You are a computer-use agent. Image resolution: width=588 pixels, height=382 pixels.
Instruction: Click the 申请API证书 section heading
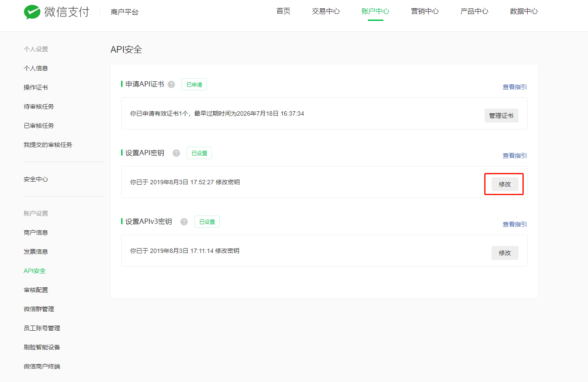[145, 84]
